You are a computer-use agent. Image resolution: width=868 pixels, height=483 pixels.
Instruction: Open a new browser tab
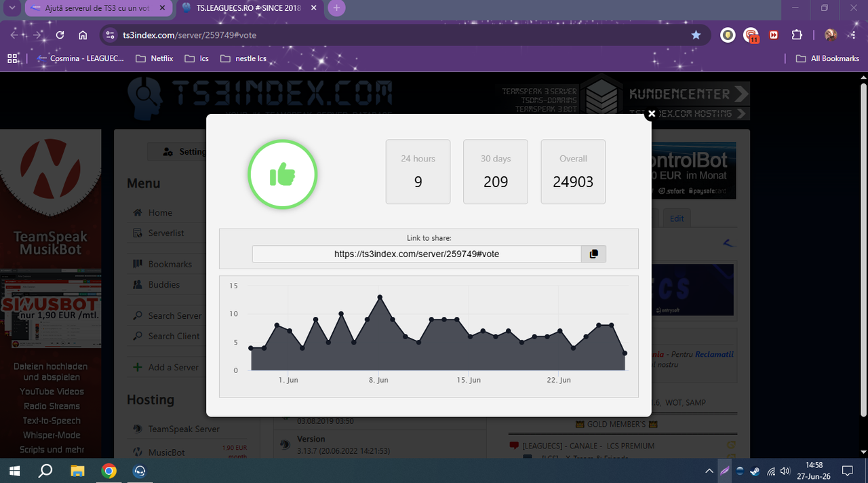point(336,8)
